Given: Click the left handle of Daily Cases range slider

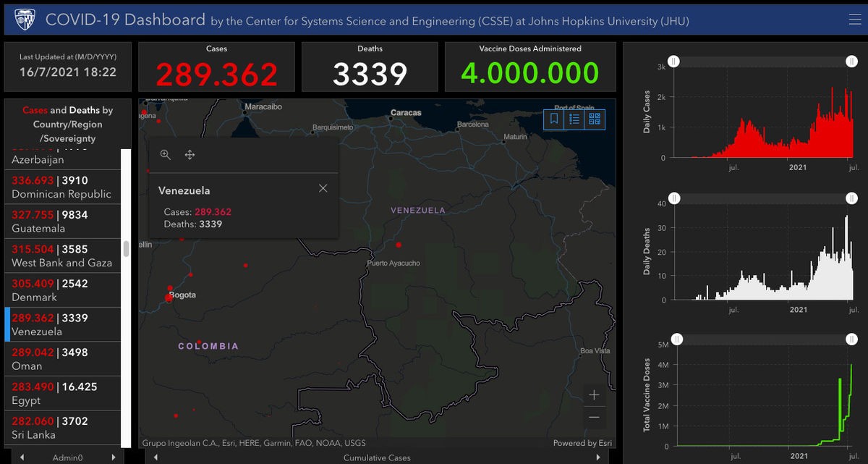Looking at the screenshot, I should [673, 62].
